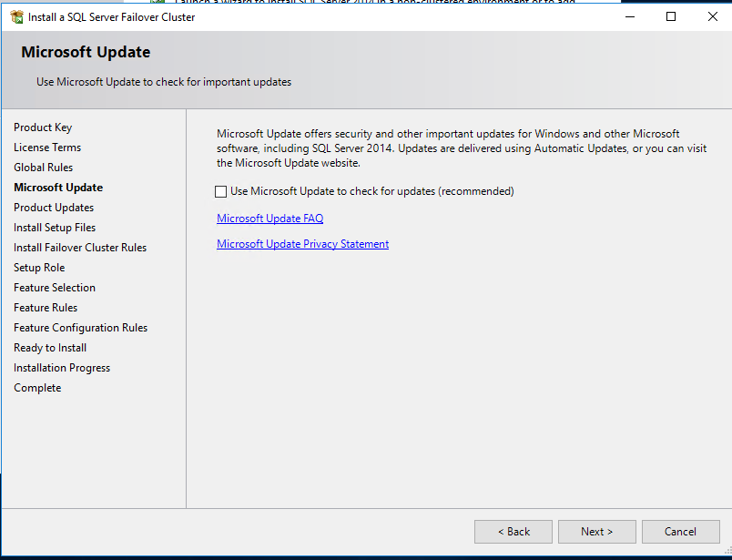Screen dimensions: 732x560
Task: Select the License Terms step
Action: point(47,148)
